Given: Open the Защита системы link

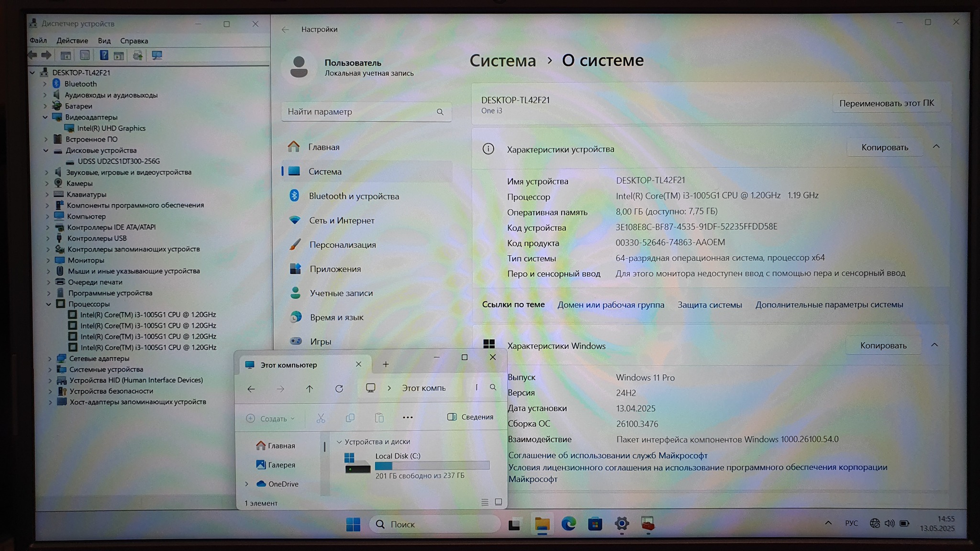Looking at the screenshot, I should coord(709,305).
